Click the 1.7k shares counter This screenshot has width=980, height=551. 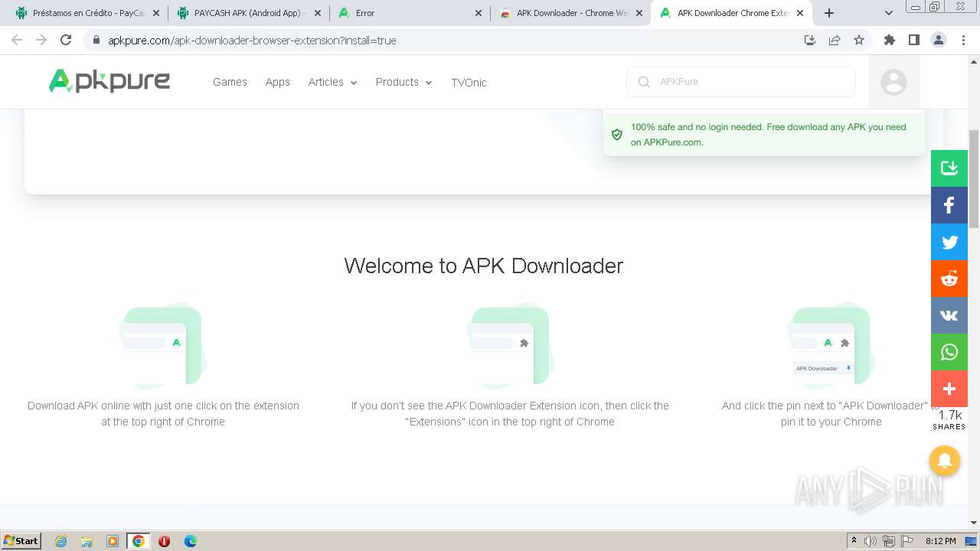tap(949, 419)
